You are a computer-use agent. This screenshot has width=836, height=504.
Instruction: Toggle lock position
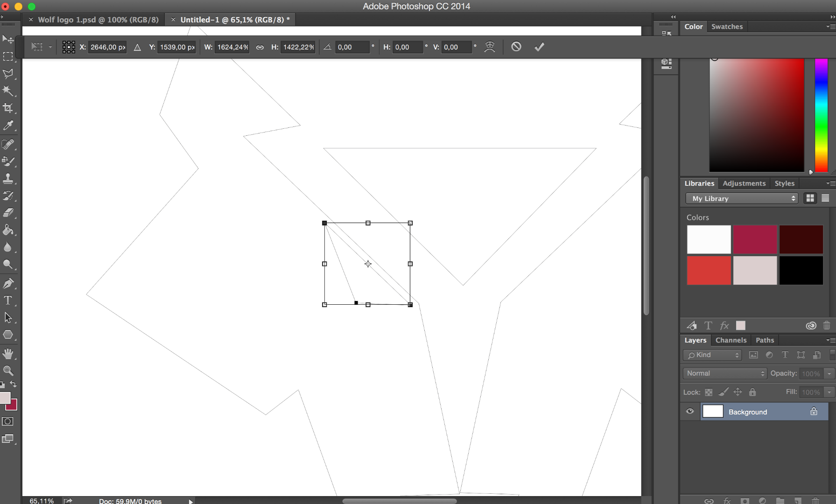tap(738, 392)
